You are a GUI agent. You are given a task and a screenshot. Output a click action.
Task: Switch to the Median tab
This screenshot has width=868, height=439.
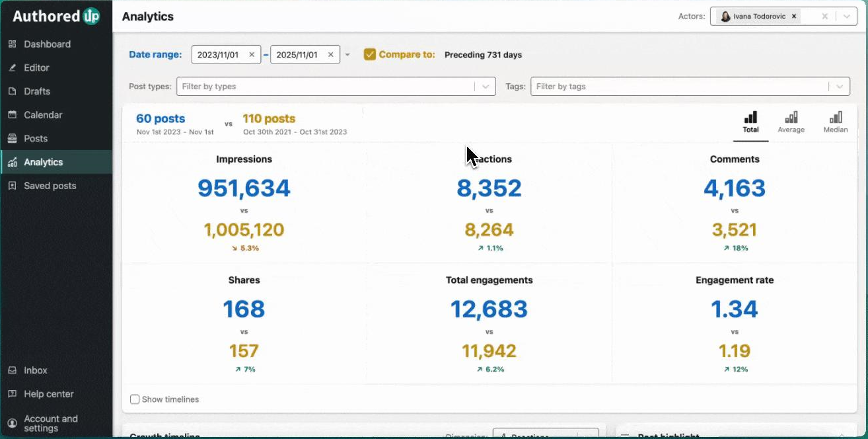tap(835, 122)
